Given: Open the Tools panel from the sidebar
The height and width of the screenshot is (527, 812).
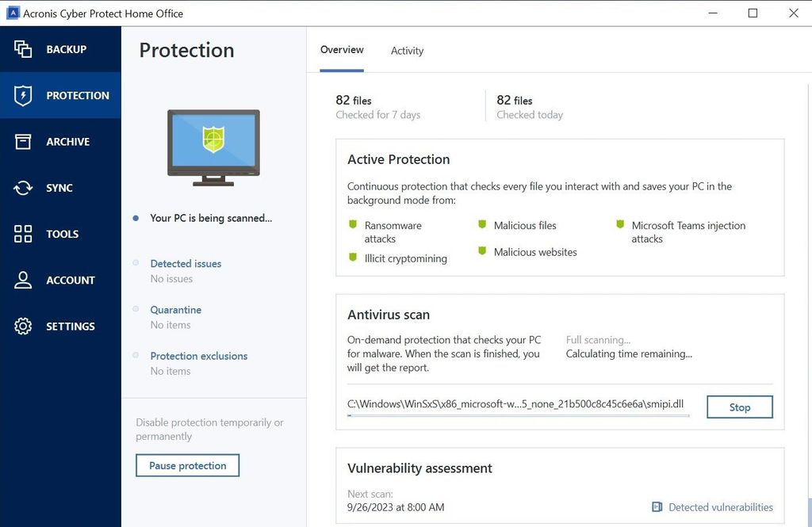Looking at the screenshot, I should (21, 233).
